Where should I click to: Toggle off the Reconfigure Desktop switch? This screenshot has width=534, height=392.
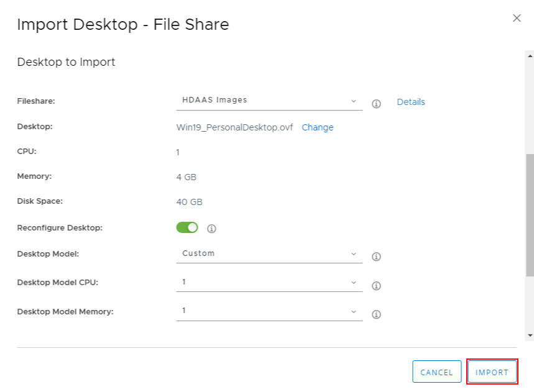click(187, 228)
